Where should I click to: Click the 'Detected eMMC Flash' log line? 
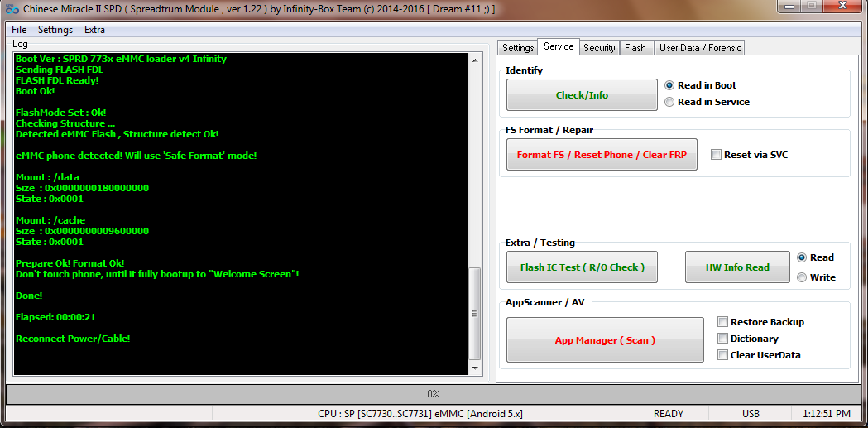tap(117, 134)
